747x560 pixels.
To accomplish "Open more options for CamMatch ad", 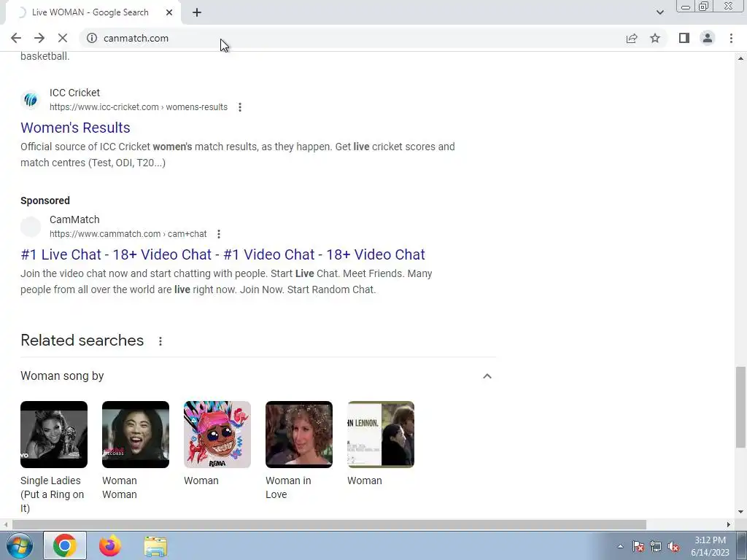I will click(x=219, y=234).
